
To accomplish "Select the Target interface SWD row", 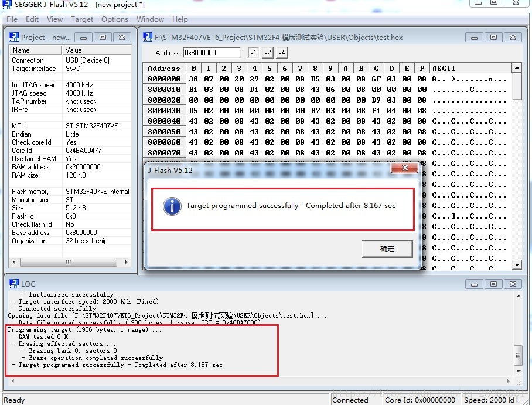I will [x=70, y=69].
